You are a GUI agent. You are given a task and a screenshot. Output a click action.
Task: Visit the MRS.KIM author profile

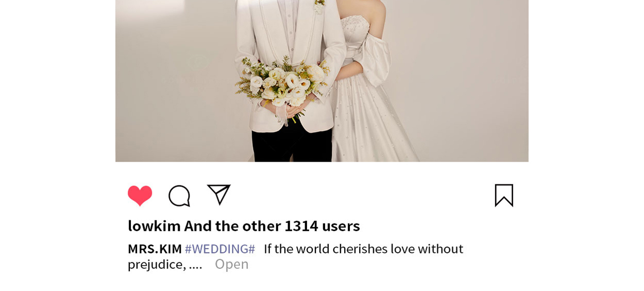[x=155, y=249]
